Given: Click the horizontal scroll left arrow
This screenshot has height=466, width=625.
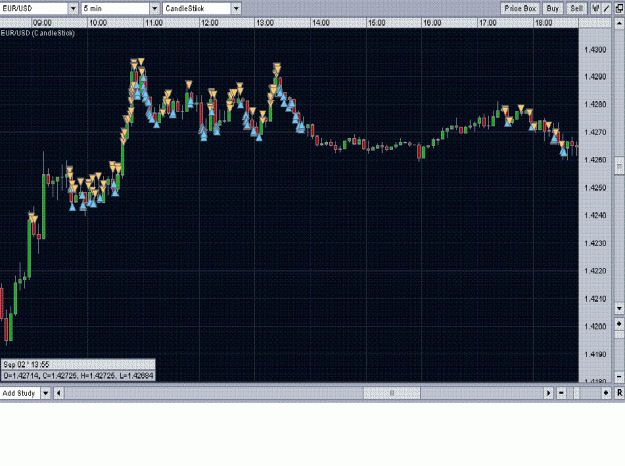Looking at the screenshot, I should coord(59,393).
